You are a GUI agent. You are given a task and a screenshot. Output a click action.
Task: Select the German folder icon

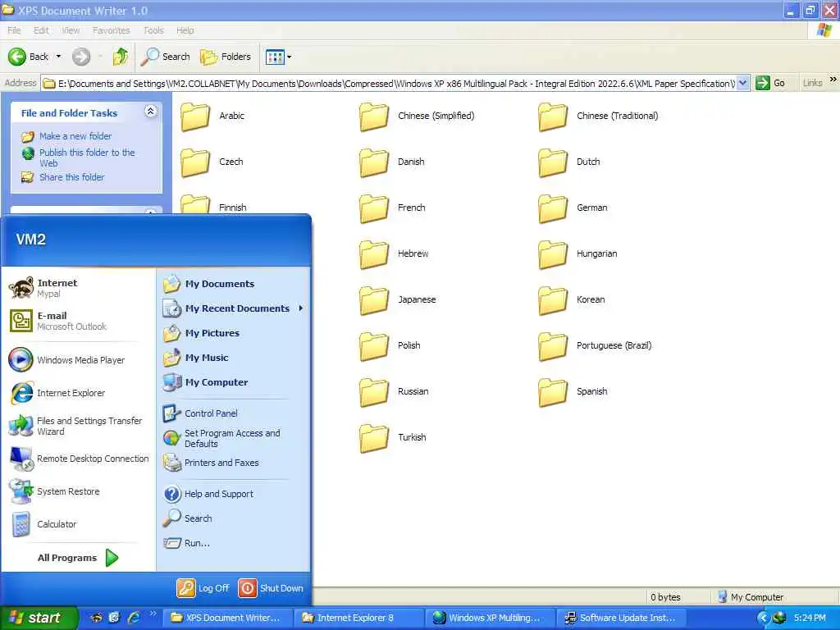553,208
